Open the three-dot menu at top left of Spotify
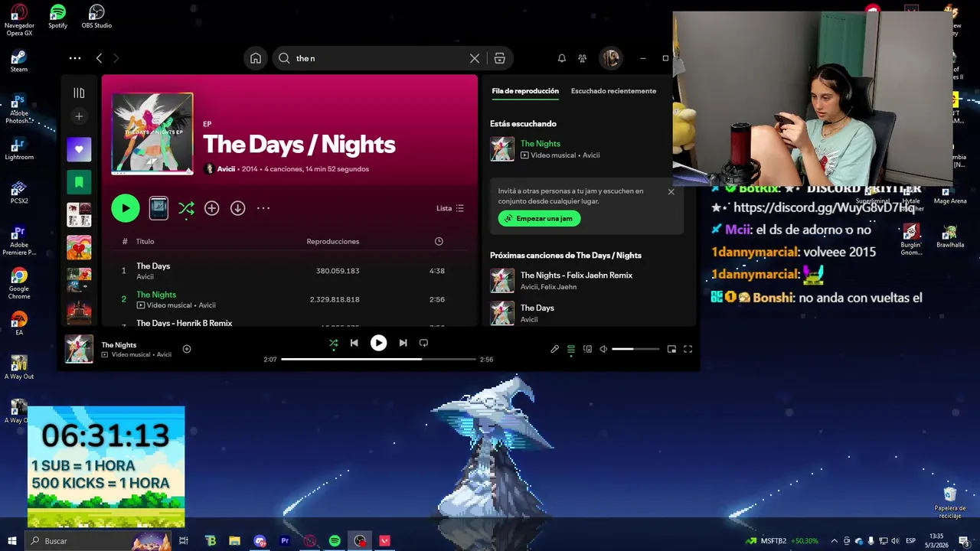The image size is (980, 551). [x=74, y=58]
